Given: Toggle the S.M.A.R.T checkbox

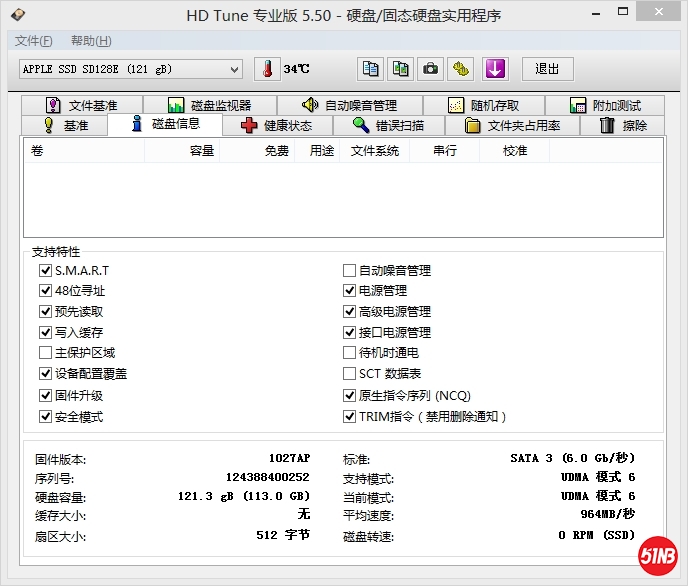Looking at the screenshot, I should click(45, 271).
